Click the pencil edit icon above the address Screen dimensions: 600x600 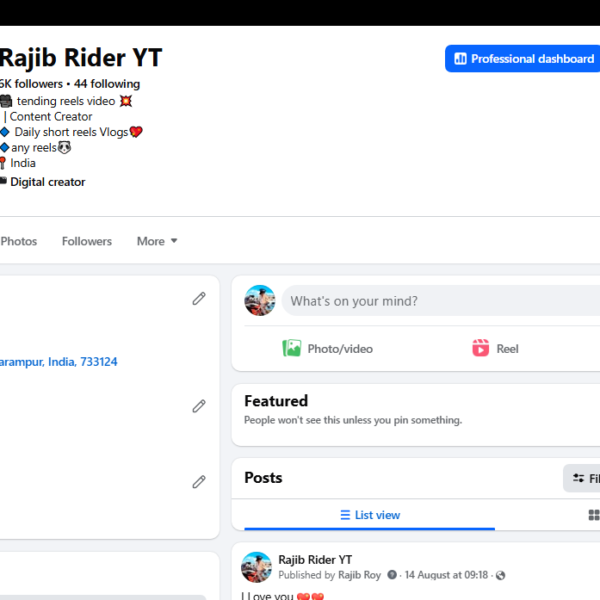[x=199, y=299]
